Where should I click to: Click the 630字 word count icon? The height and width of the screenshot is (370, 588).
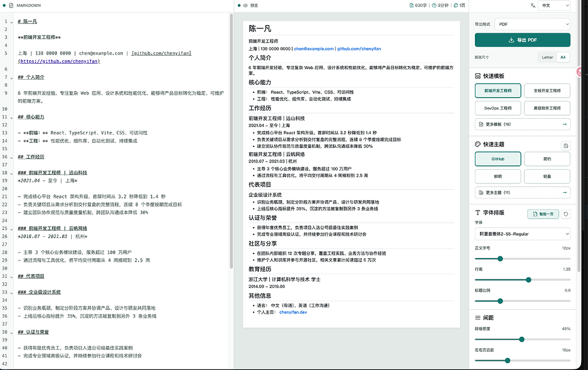pyautogui.click(x=412, y=6)
